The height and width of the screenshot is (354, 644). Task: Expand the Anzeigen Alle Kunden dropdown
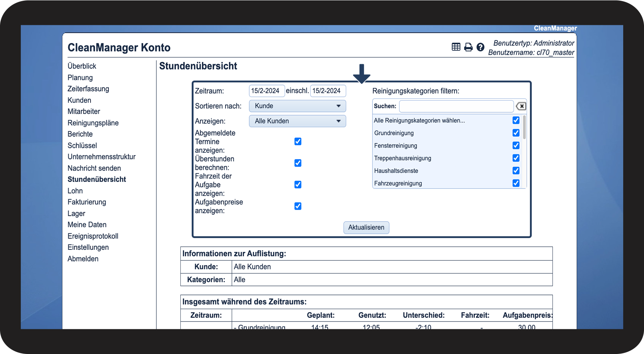[297, 121]
